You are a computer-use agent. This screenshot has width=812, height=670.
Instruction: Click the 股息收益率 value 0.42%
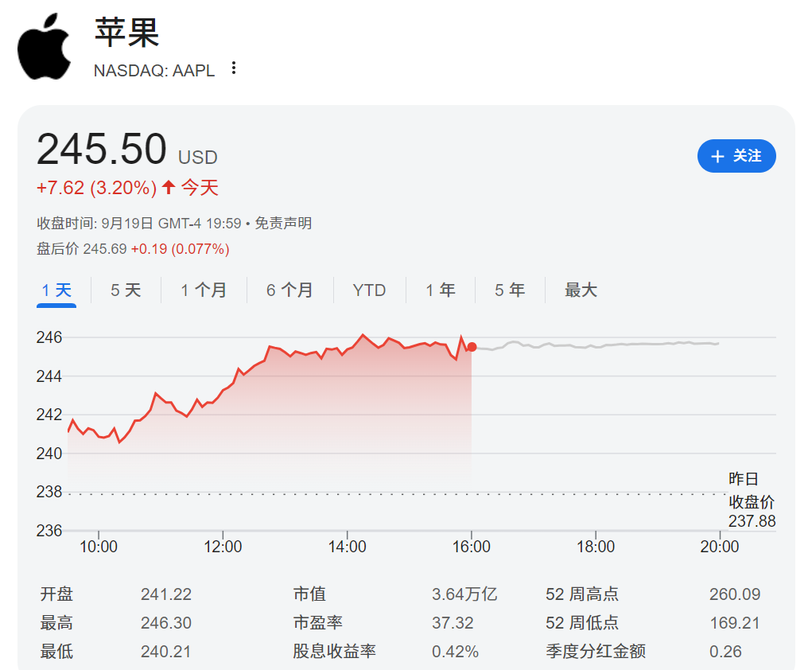click(x=455, y=651)
